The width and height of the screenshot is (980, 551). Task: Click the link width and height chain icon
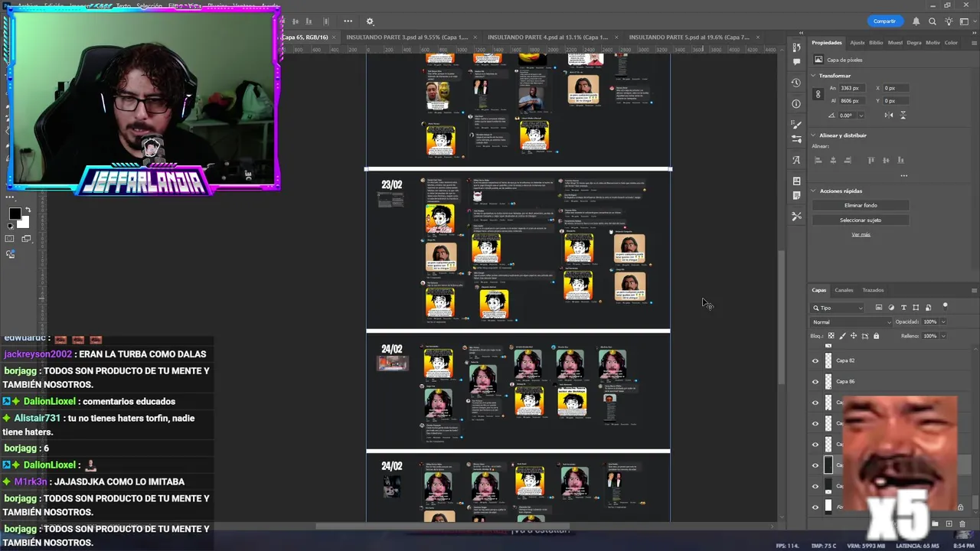(818, 94)
